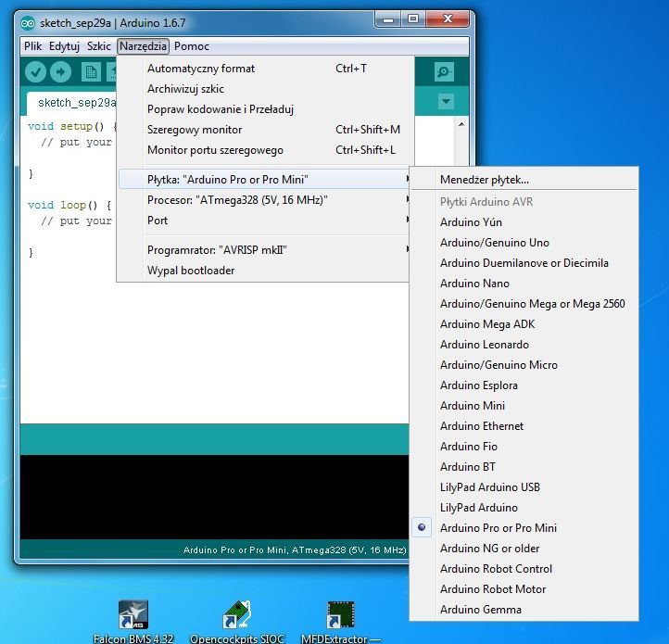Open the Serial Monitor magnifier icon
This screenshot has width=669, height=644.
[x=445, y=72]
